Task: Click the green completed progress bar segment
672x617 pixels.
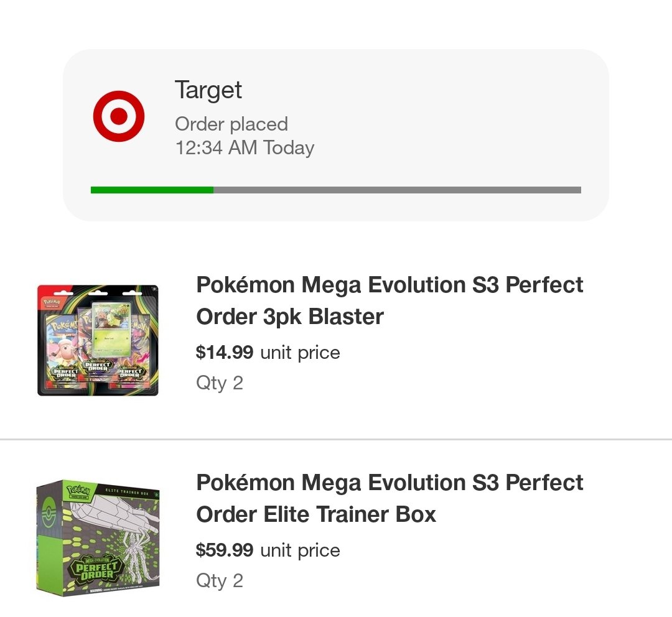Action: pyautogui.click(x=152, y=190)
